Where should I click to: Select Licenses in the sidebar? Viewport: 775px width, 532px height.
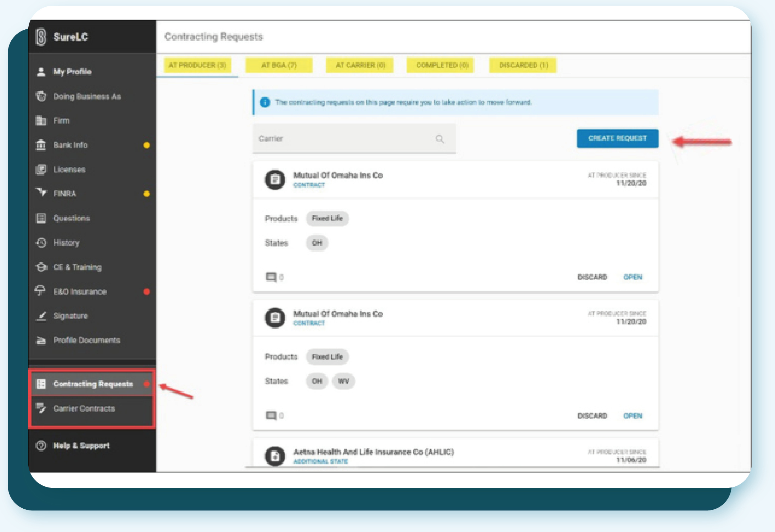click(92, 169)
